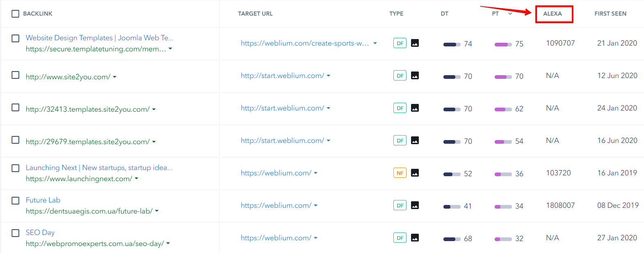This screenshot has height=253, width=644.
Task: Click image icon in launchingnext.com row
Action: coord(415,173)
